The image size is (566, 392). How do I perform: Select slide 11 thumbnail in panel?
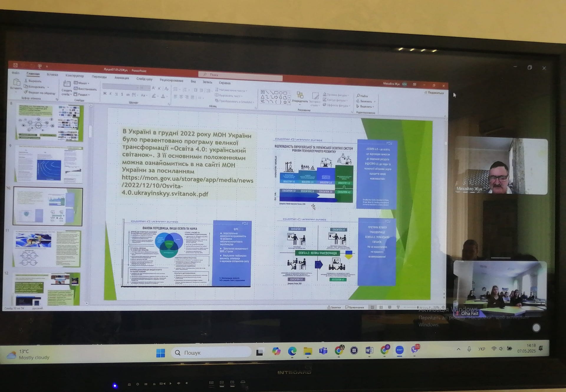click(x=47, y=249)
